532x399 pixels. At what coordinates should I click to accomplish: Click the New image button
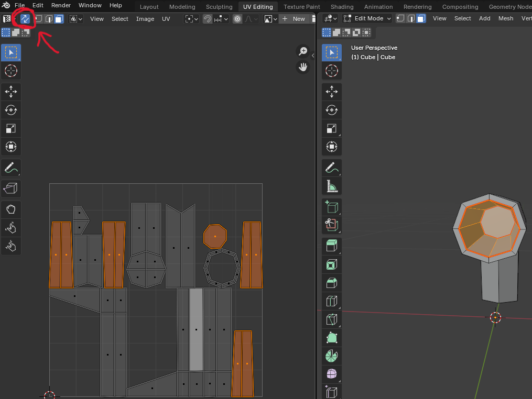tap(294, 19)
